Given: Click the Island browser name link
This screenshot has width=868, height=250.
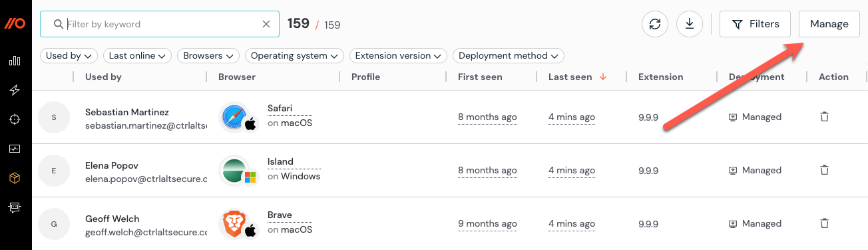Looking at the screenshot, I should tap(280, 161).
